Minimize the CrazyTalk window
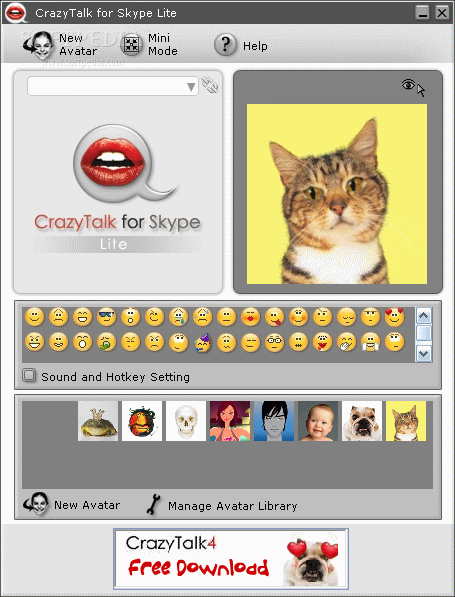455x597 pixels. 422,13
